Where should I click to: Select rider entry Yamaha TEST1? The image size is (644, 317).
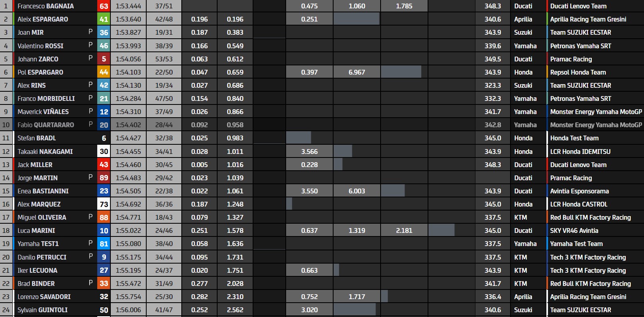coord(38,244)
